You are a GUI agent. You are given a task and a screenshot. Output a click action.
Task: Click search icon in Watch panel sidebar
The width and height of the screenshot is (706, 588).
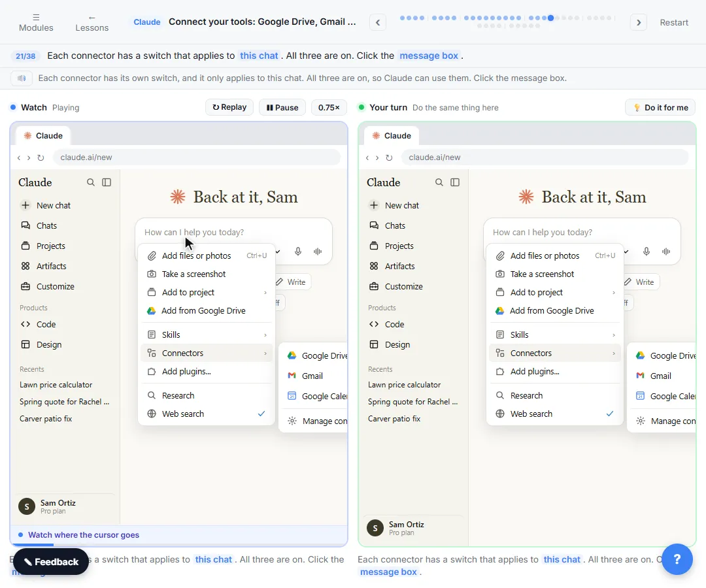pos(90,182)
